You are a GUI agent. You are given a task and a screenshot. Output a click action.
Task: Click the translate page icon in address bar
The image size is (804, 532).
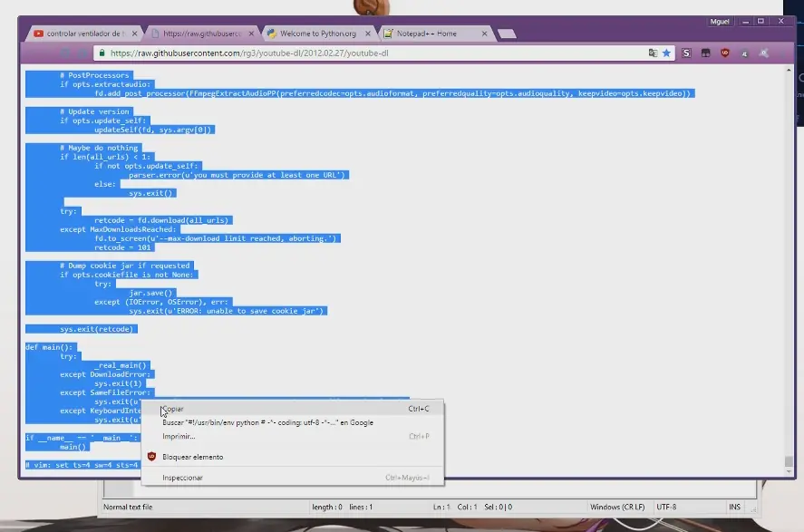point(653,53)
